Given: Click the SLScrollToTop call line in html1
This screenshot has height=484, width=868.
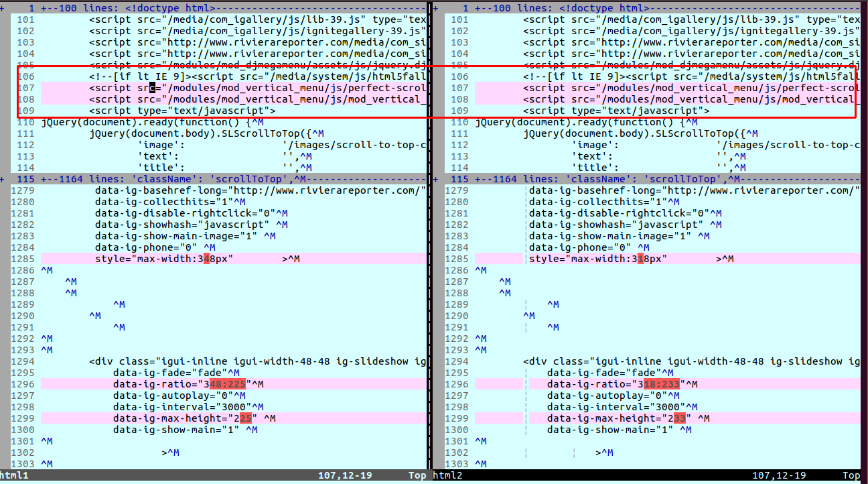Looking at the screenshot, I should pyautogui.click(x=206, y=134).
